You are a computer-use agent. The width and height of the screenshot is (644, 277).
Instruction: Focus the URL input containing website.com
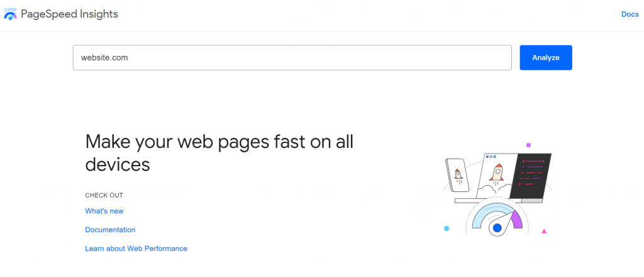[292, 57]
